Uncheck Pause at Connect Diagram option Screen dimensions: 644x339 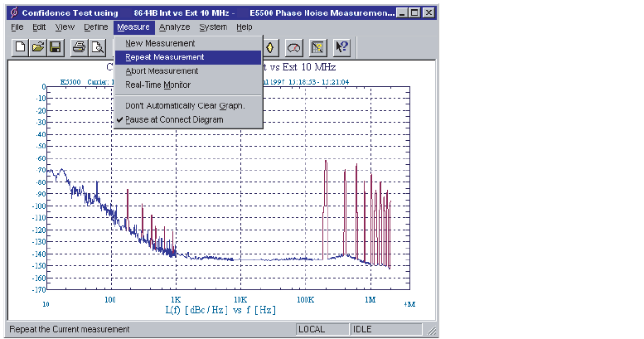(x=188, y=119)
